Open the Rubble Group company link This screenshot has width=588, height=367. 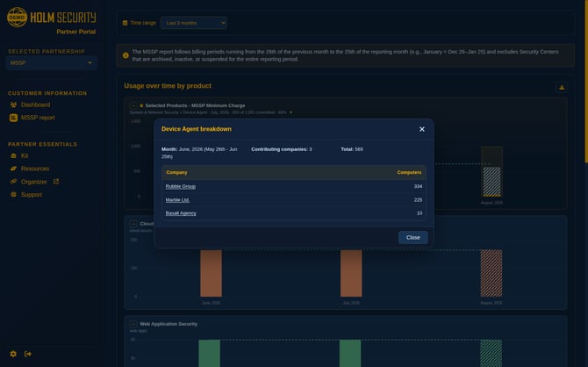click(x=181, y=186)
